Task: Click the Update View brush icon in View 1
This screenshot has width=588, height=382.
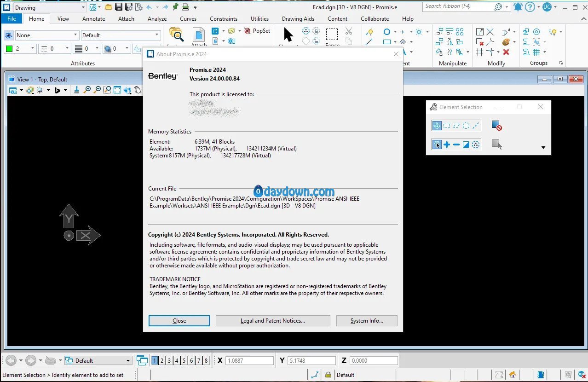Action: point(76,90)
